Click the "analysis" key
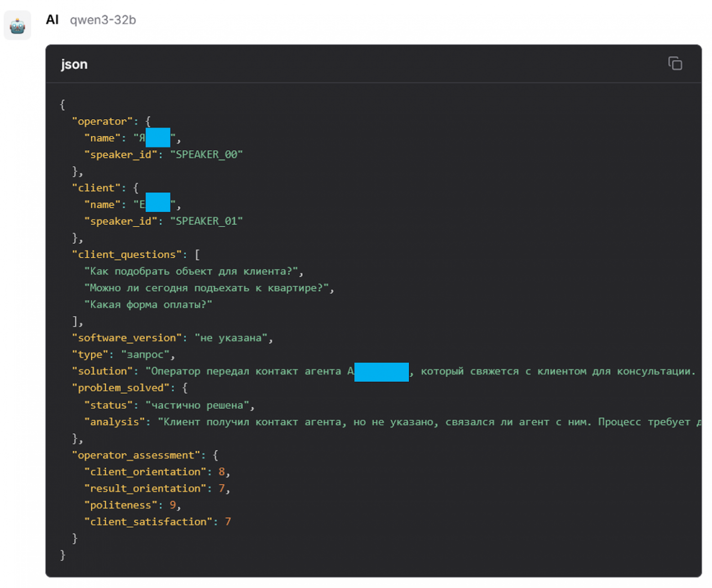The image size is (712, 588). [x=115, y=422]
